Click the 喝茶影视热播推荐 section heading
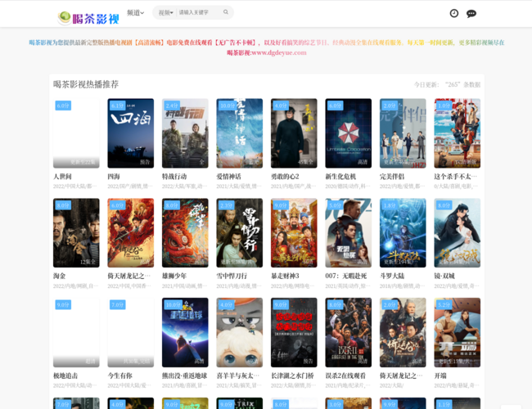532x409 pixels. [86, 84]
